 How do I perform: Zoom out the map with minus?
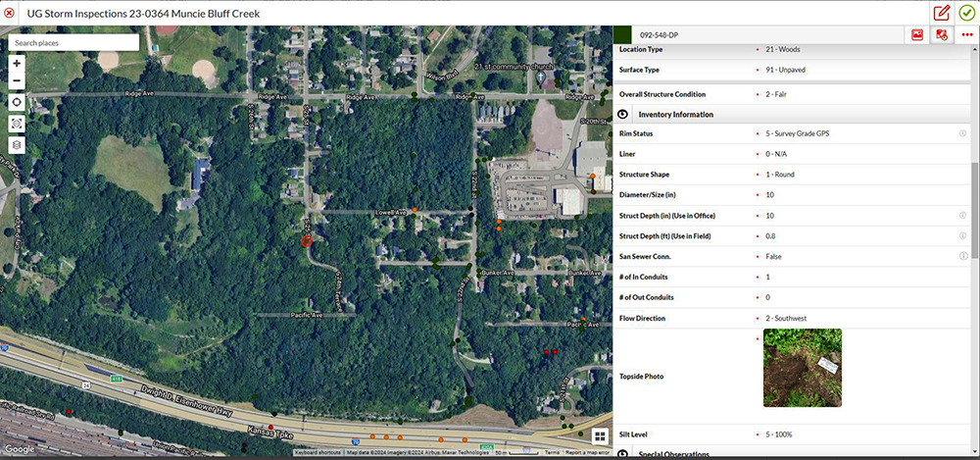pos(17,80)
